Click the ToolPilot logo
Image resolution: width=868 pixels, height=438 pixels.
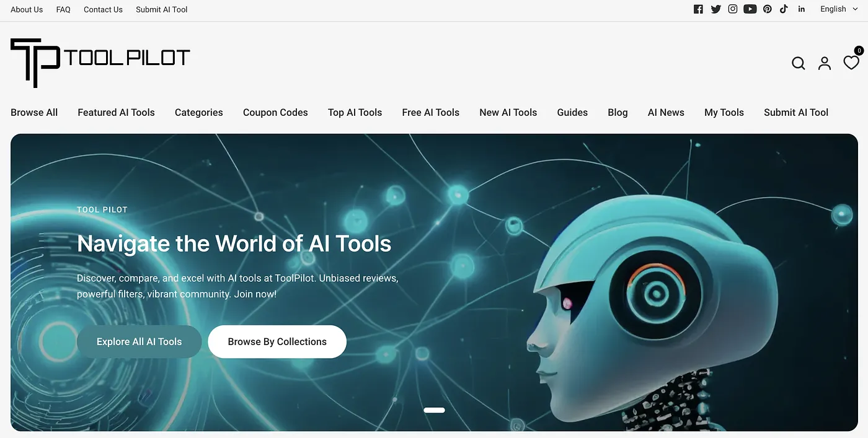click(100, 62)
